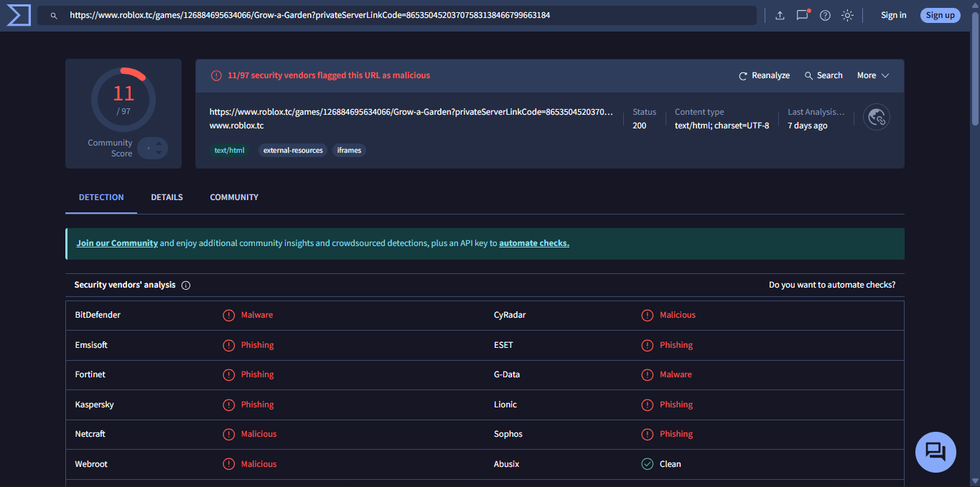Image resolution: width=980 pixels, height=487 pixels.
Task: Open the Join our Community link
Action: (x=117, y=242)
